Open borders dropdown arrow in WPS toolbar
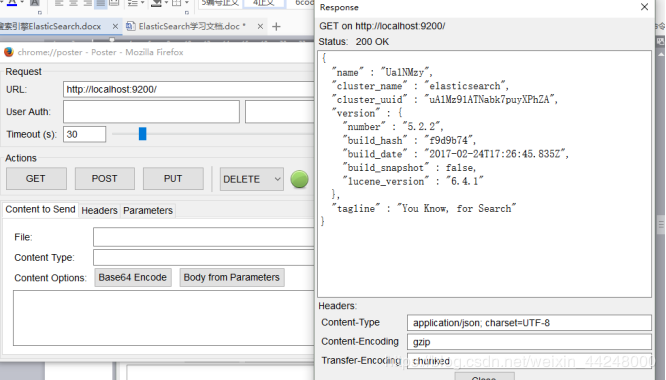The image size is (666, 380). pyautogui.click(x=186, y=3)
